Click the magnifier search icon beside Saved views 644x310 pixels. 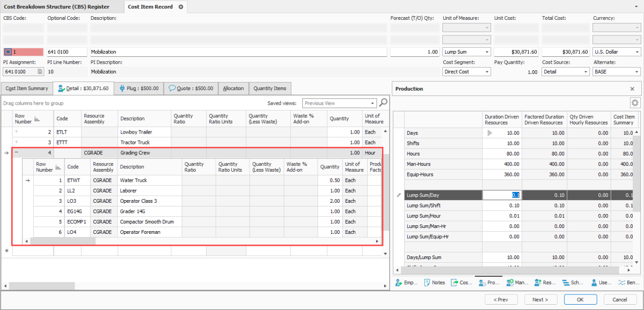[x=383, y=103]
